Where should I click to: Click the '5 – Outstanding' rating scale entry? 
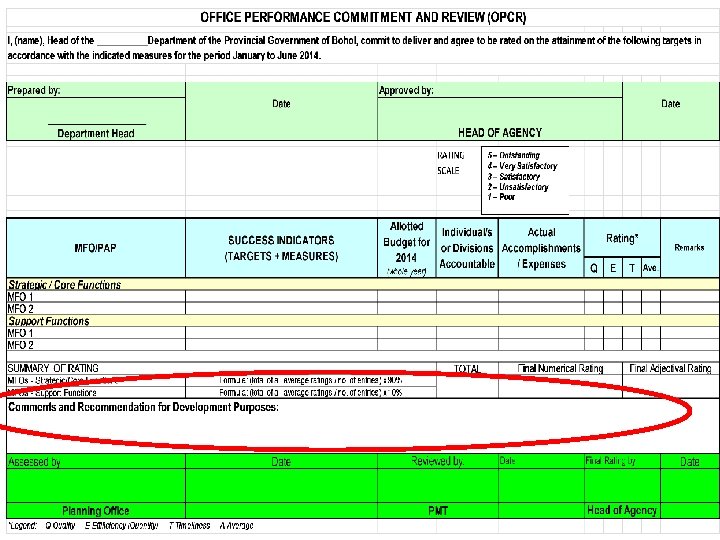pyautogui.click(x=513, y=155)
